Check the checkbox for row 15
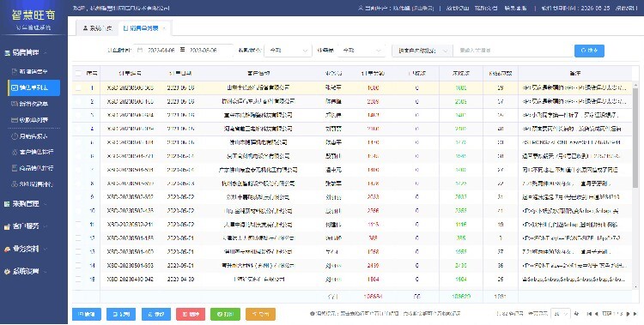This screenshot has height=325, width=644. (x=78, y=279)
